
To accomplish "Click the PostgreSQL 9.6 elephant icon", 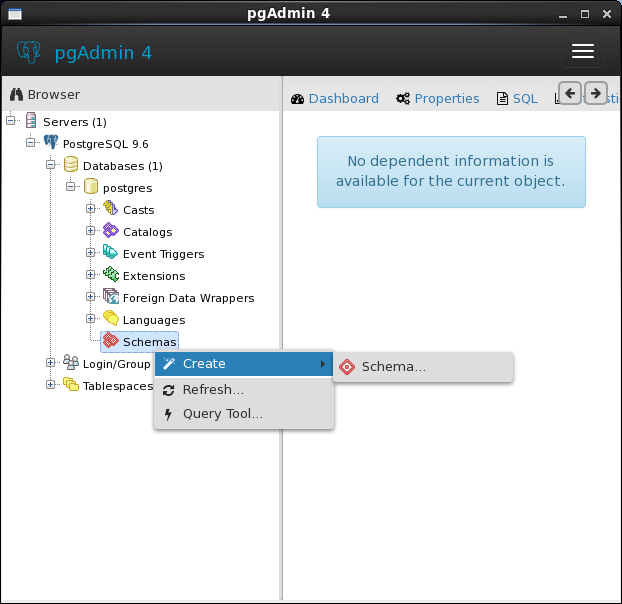I will pyautogui.click(x=51, y=142).
